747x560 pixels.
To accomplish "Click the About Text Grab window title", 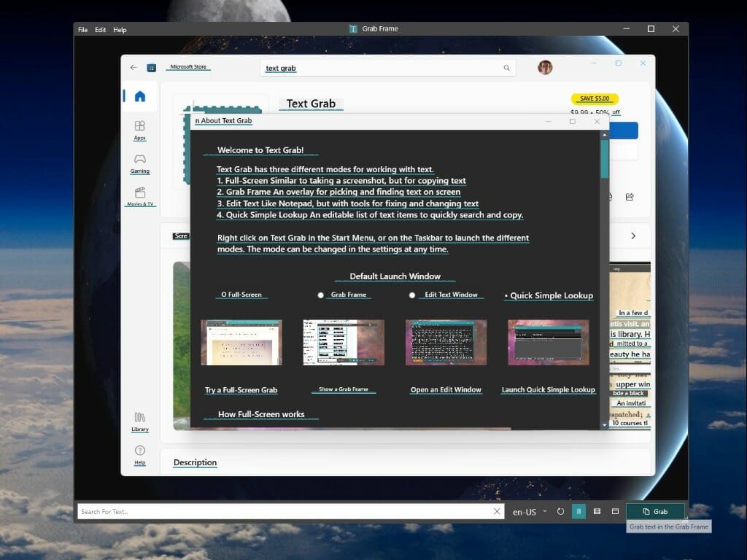I will (x=223, y=121).
